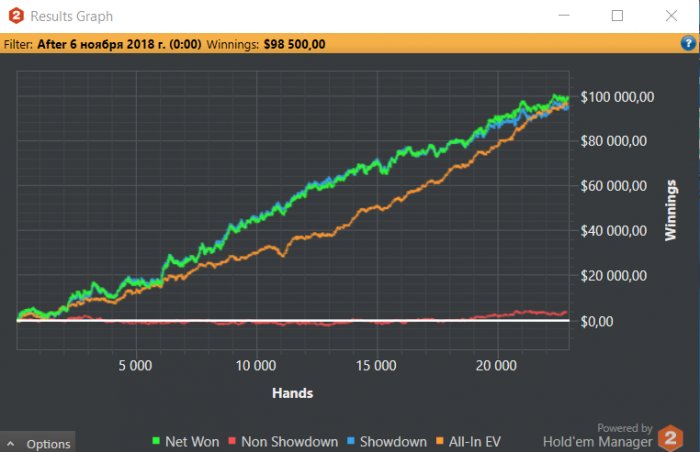
Task: Click the 5 000 hands axis label
Action: (x=135, y=366)
